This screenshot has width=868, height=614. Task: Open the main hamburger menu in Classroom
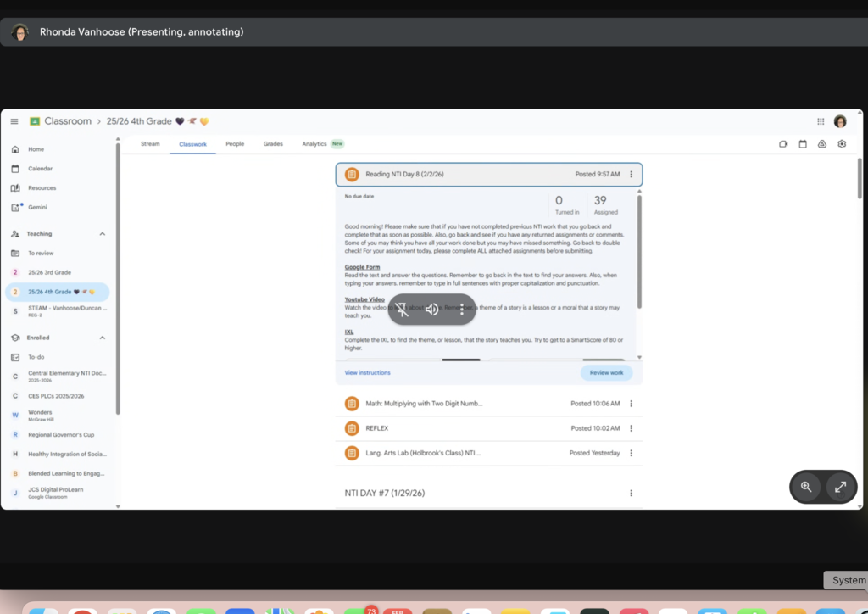[x=14, y=121]
